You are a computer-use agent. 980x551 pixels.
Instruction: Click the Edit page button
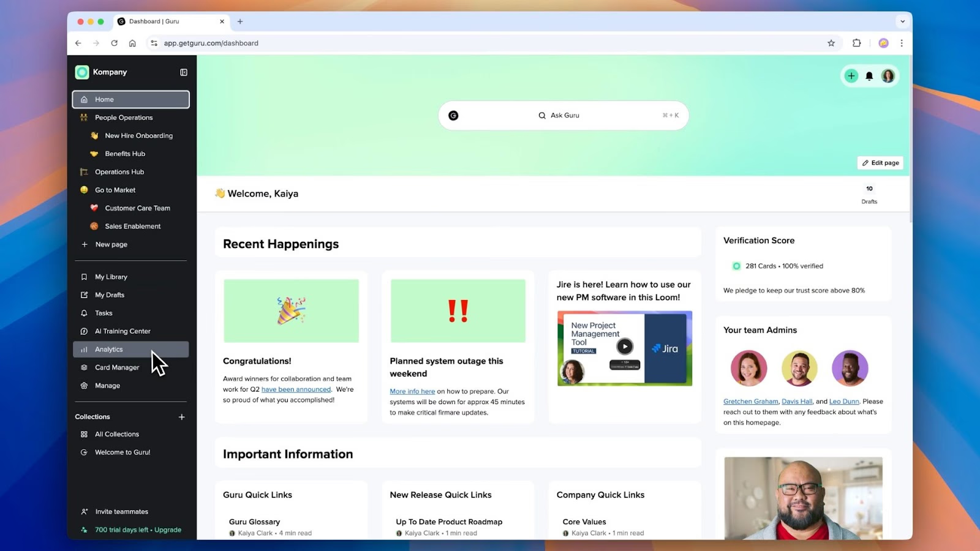[880, 163]
